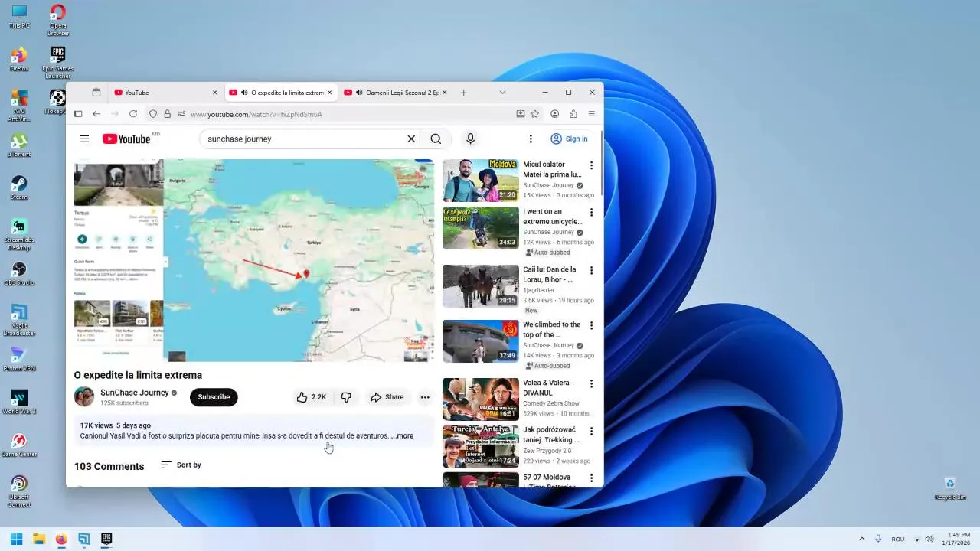Open options for Micul calator Matei video
The height and width of the screenshot is (551, 980).
tap(591, 165)
